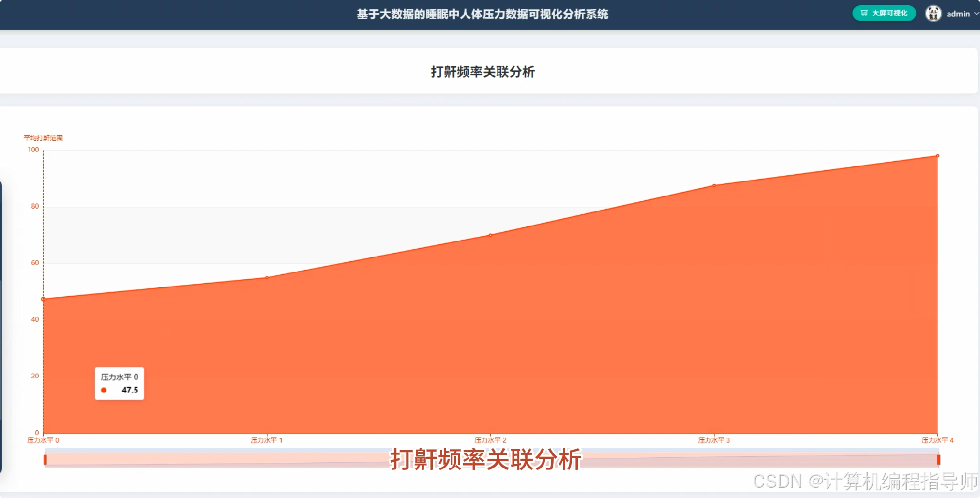
Task: Open the admin user menu
Action: pos(958,14)
